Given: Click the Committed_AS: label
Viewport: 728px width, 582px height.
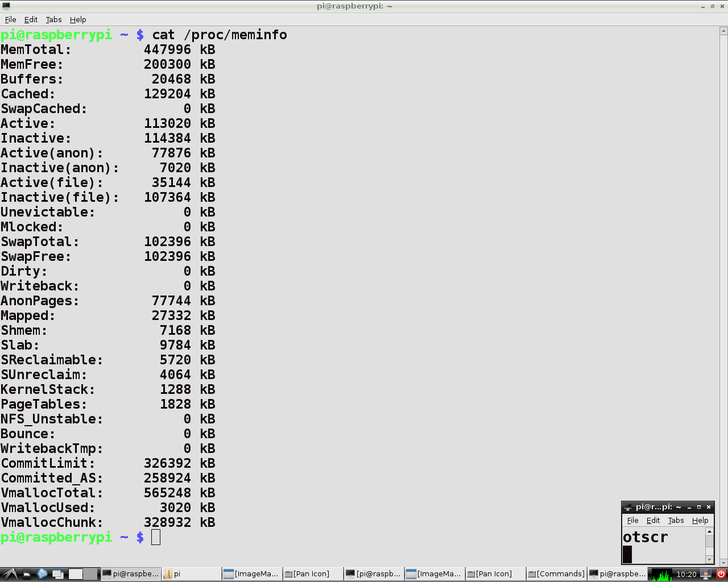Looking at the screenshot, I should 52,479.
